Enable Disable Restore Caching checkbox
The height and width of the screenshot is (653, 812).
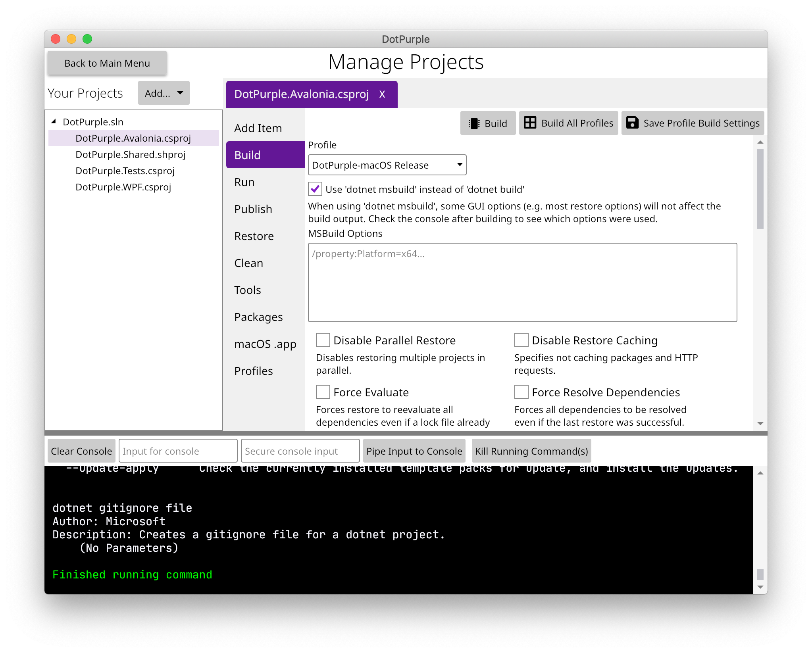(521, 340)
